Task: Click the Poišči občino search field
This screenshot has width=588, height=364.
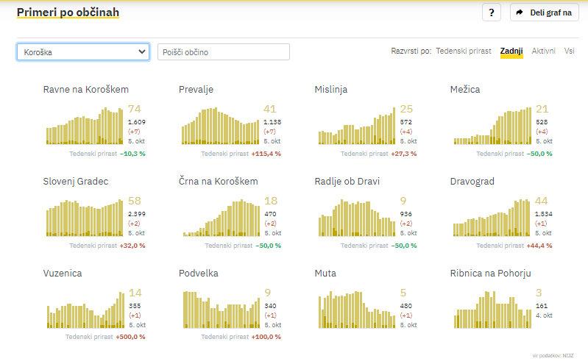Action: 223,52
